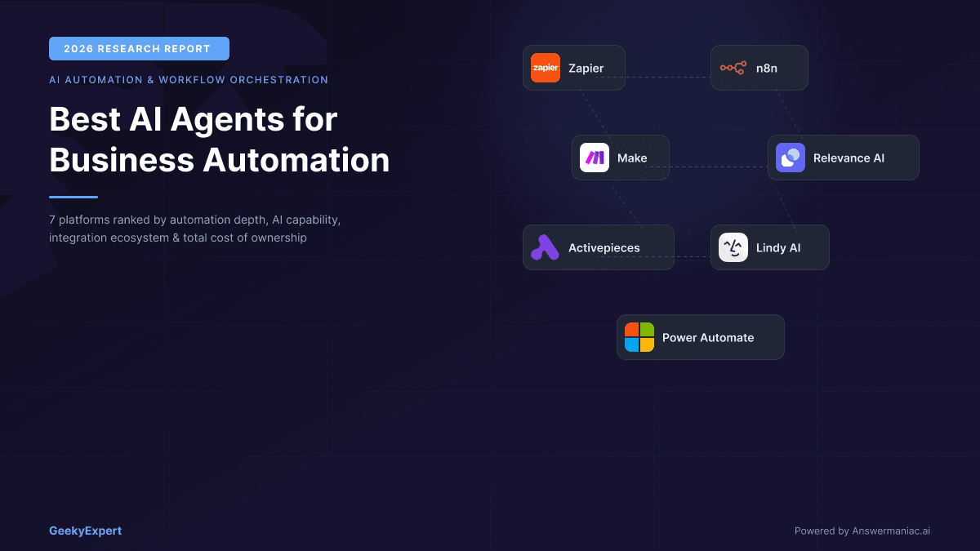Viewport: 980px width, 551px height.
Task: Click the Relevance AI logo icon
Action: click(791, 158)
